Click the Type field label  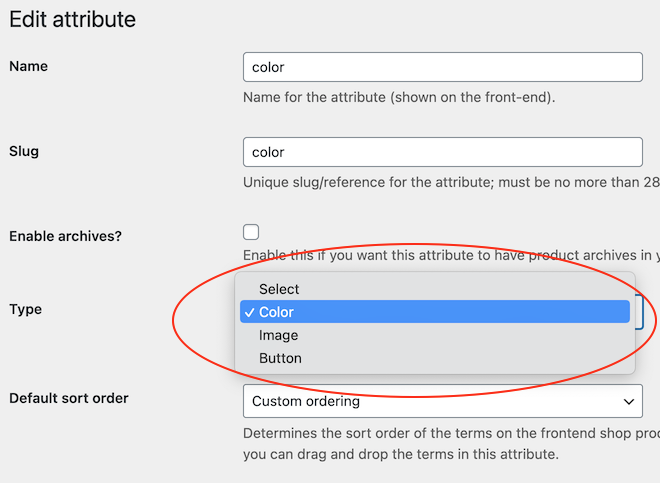click(26, 309)
